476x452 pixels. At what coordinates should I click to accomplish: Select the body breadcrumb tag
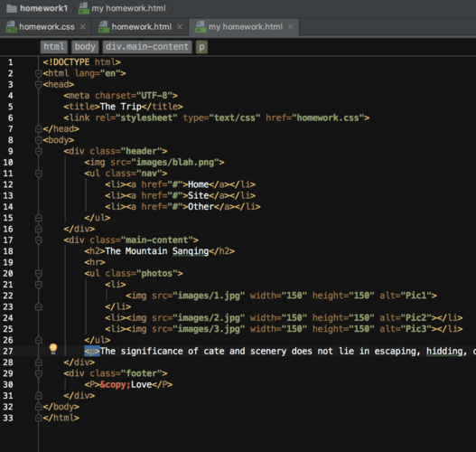coord(85,47)
